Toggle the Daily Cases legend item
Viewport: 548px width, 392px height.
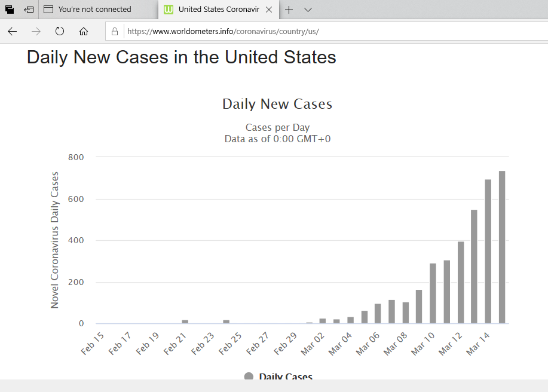285,376
